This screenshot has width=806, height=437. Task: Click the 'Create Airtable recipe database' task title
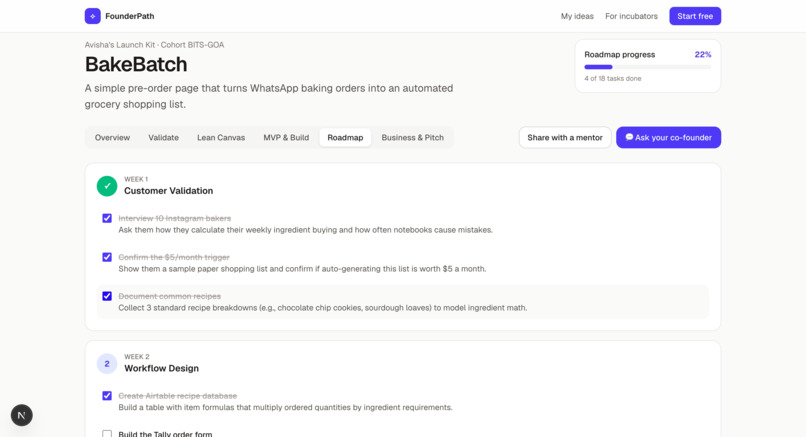[x=178, y=395]
